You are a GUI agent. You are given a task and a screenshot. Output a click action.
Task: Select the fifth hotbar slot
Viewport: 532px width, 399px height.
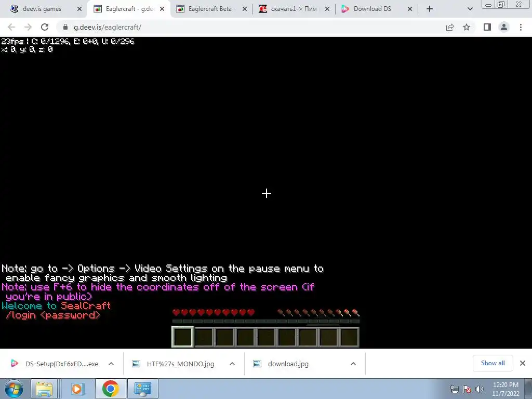266,337
